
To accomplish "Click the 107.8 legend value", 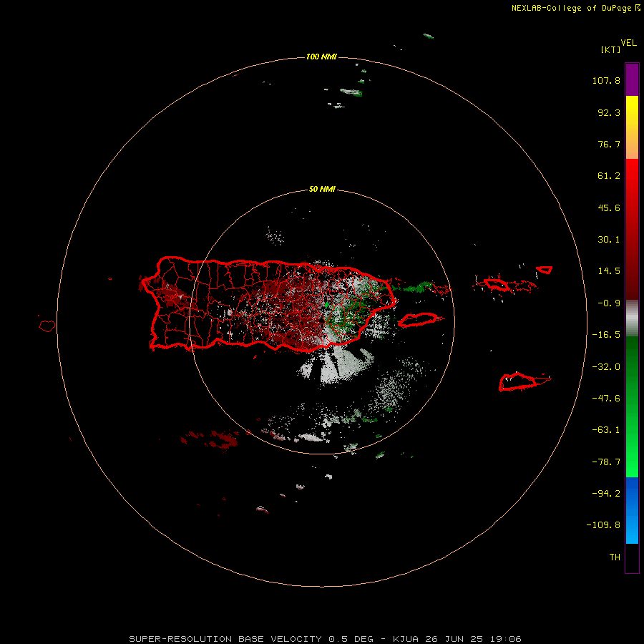I will click(x=606, y=80).
